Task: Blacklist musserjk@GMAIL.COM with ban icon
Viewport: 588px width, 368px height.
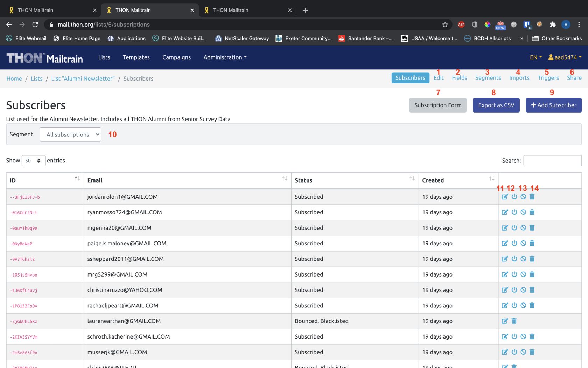Action: coord(523,352)
